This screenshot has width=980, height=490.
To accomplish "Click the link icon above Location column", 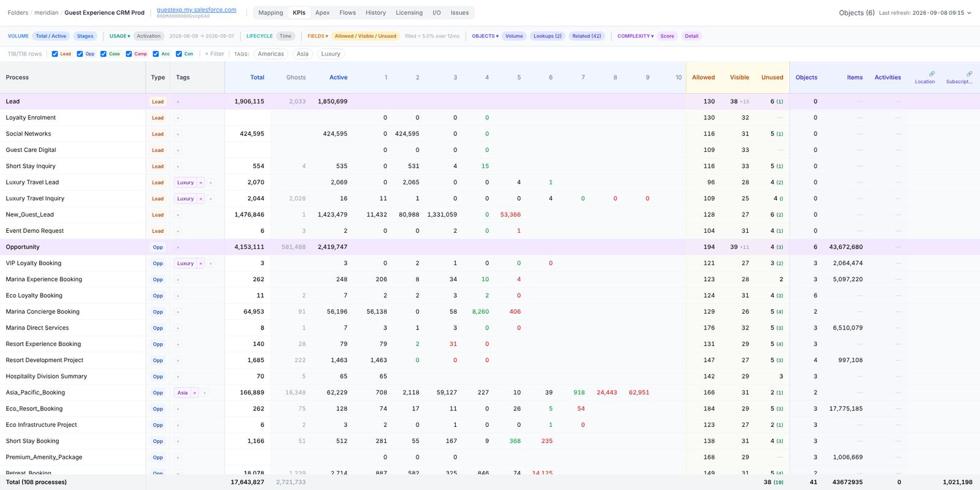I will 932,73.
